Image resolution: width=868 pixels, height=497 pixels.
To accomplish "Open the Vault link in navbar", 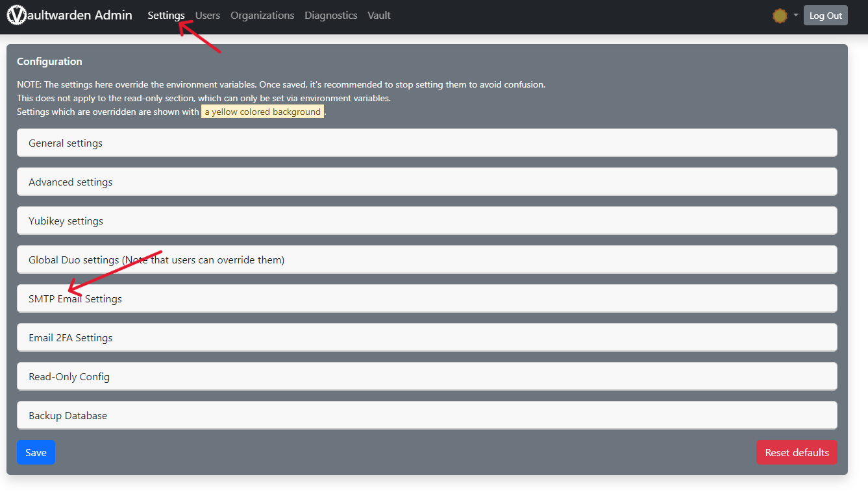I will click(379, 16).
